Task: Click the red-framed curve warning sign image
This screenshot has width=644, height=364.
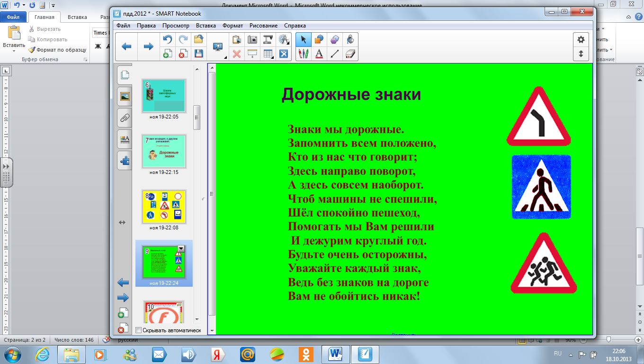Action: (x=539, y=117)
